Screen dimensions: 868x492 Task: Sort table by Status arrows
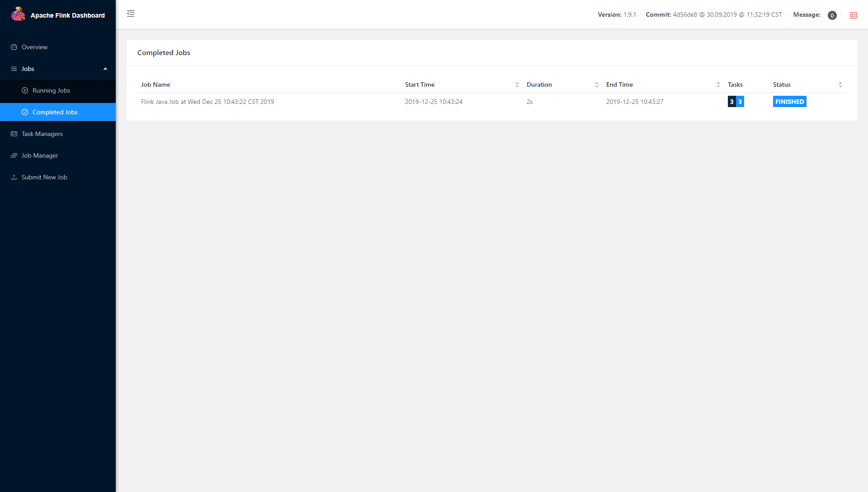(x=840, y=84)
